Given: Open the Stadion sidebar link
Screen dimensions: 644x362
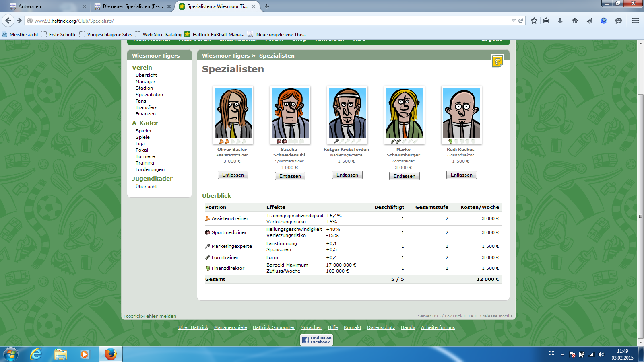Looking at the screenshot, I should click(144, 88).
